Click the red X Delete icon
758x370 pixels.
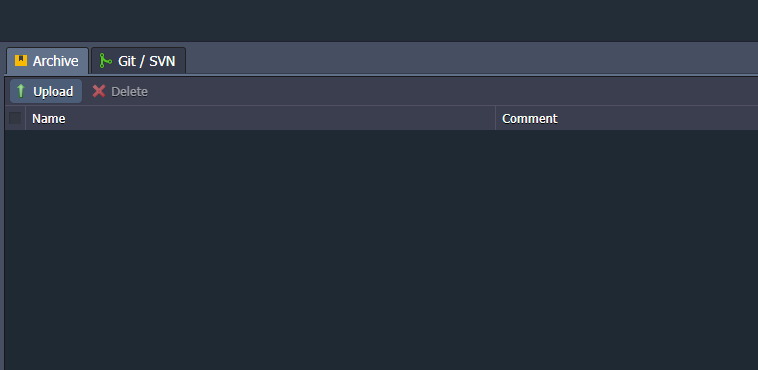[99, 91]
